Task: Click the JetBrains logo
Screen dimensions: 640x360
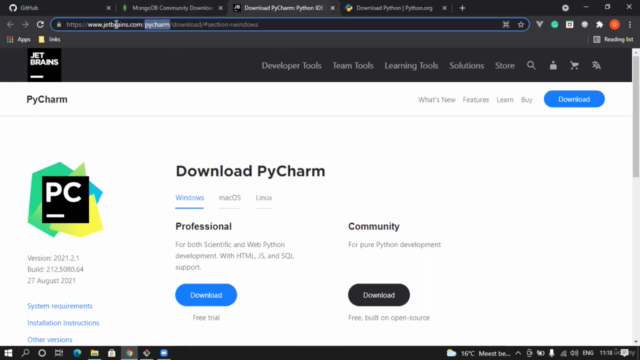Action: click(44, 65)
